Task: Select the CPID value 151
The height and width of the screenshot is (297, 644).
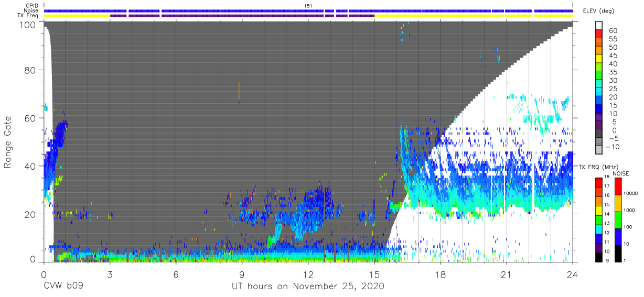Action: (308, 6)
